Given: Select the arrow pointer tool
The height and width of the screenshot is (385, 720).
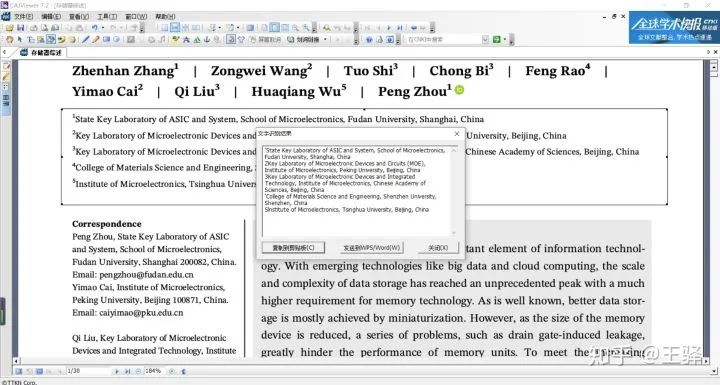Looking at the screenshot, I should 20,40.
